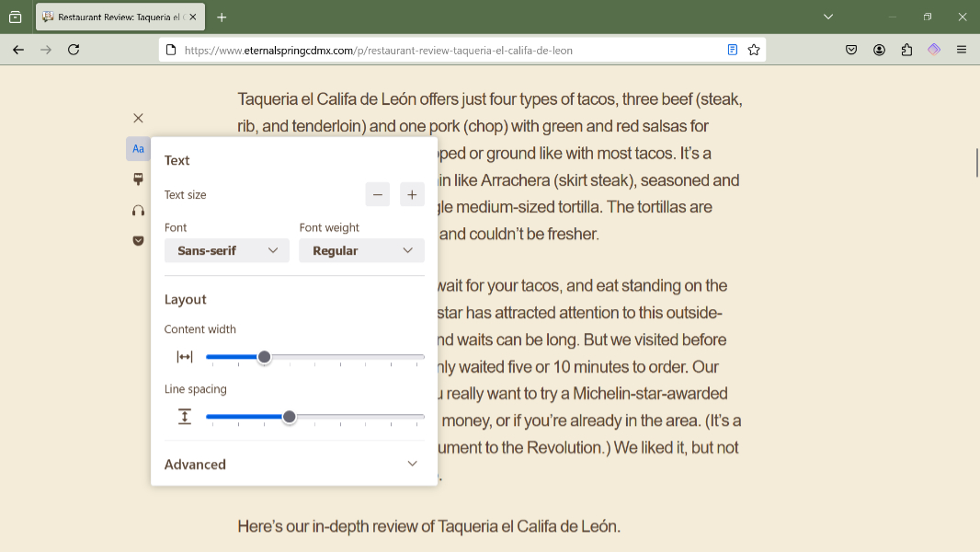The image size is (980, 552).
Task: Open the Sans-serif font dropdown
Action: point(227,250)
